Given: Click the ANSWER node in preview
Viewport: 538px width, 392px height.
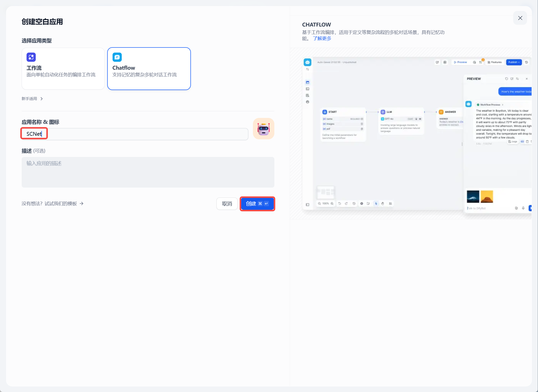Looking at the screenshot, I should 450,112.
